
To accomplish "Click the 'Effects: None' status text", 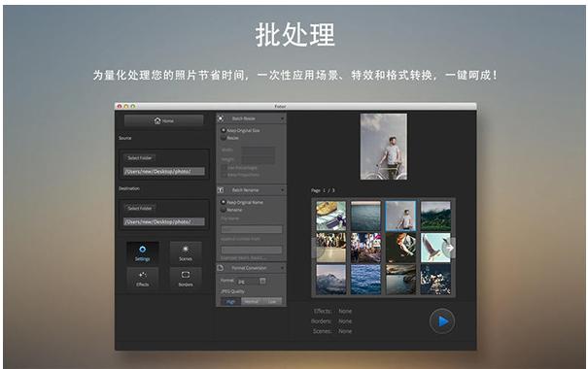I will coord(332,311).
